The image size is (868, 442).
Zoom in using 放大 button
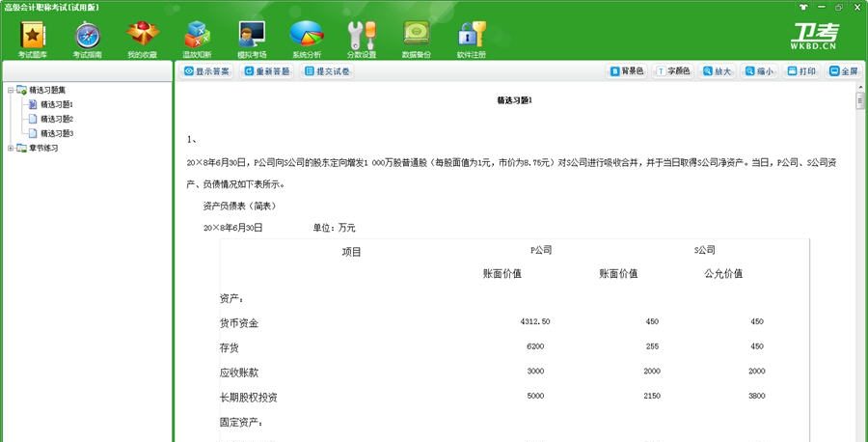(x=718, y=71)
